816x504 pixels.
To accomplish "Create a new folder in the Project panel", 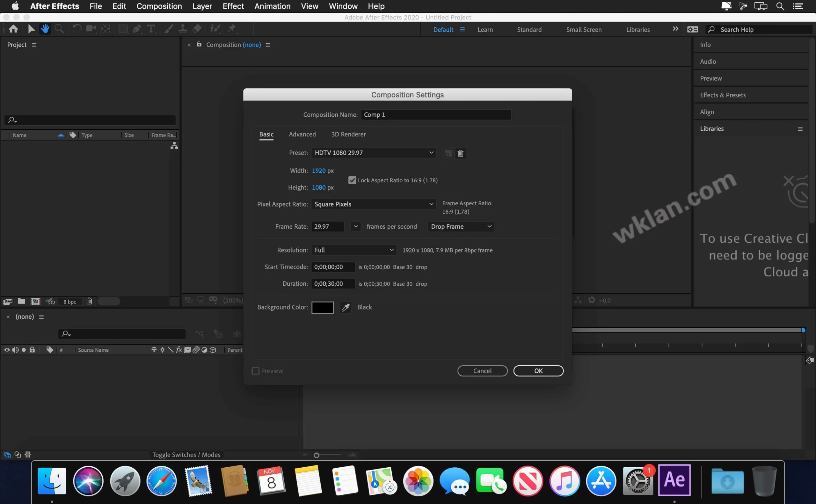I will [x=21, y=301].
